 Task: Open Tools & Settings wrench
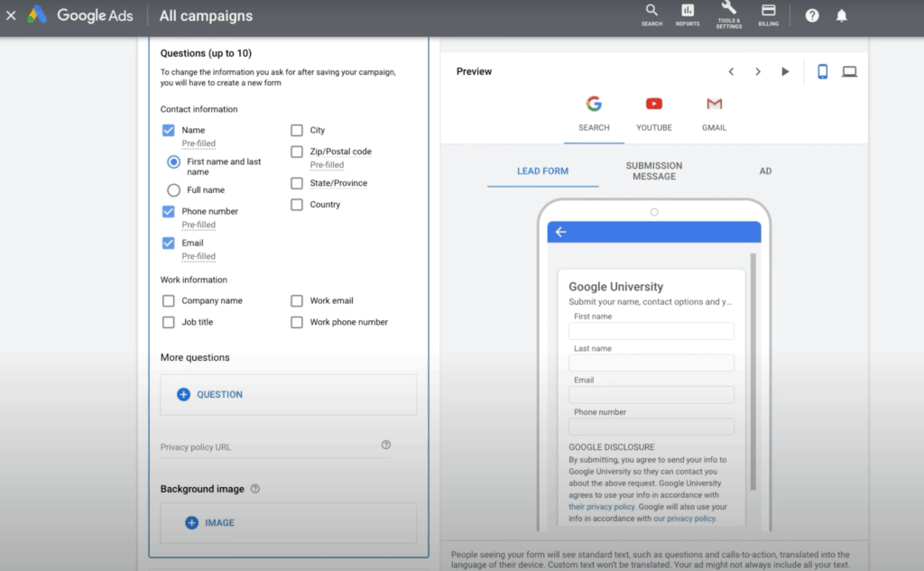729,15
